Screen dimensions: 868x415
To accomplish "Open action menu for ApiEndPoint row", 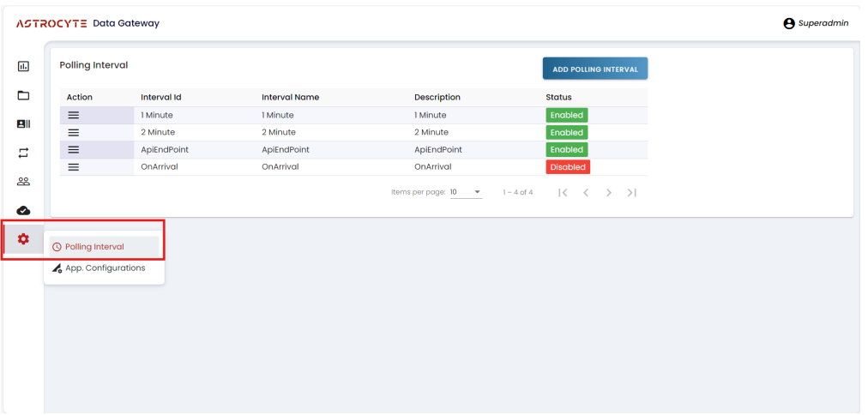I will tap(74, 149).
